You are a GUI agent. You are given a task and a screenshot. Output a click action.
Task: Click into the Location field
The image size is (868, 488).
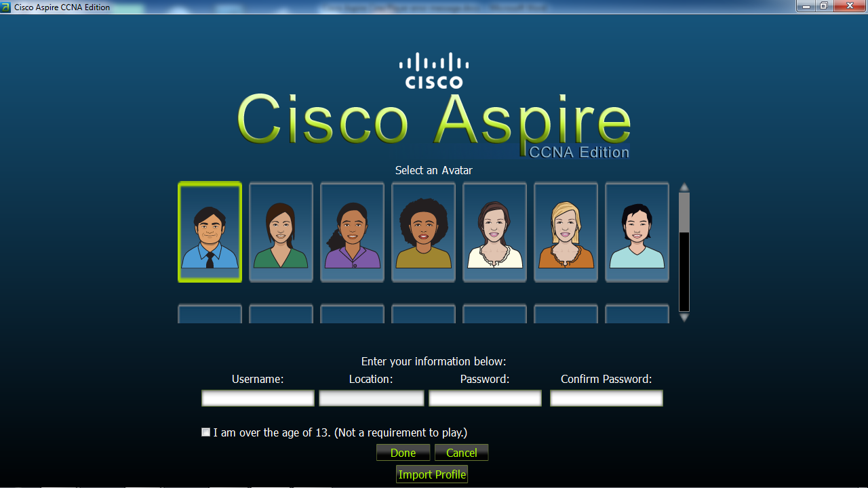click(x=372, y=398)
